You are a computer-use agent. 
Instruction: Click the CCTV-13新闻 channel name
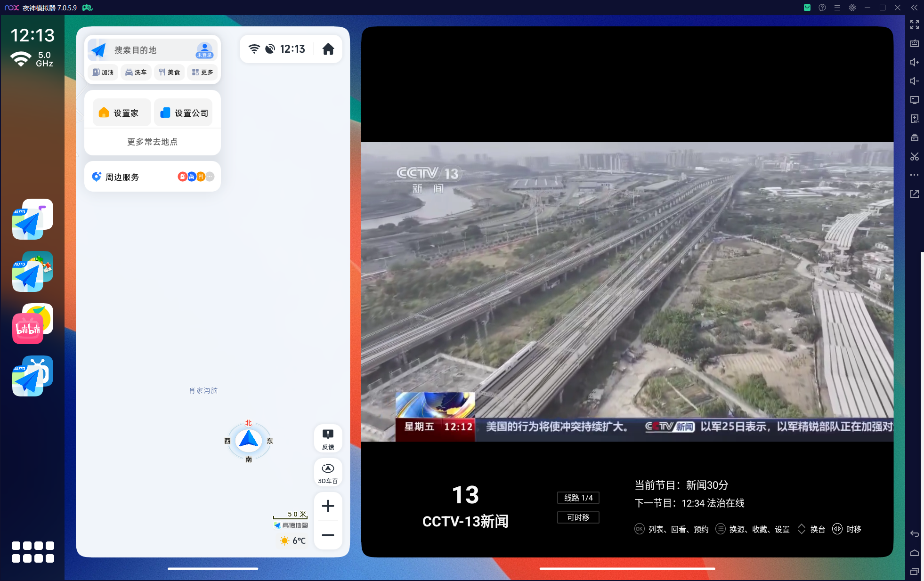[465, 521]
